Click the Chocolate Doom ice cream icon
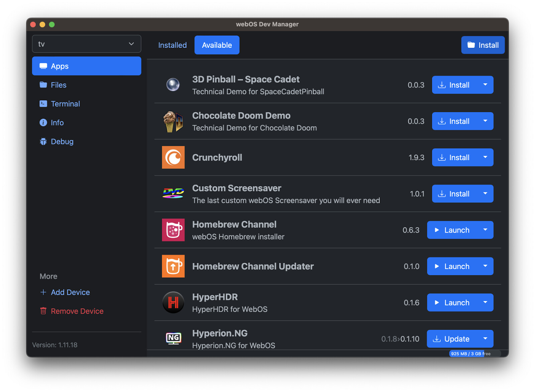Viewport: 535px width, 392px height. (173, 121)
